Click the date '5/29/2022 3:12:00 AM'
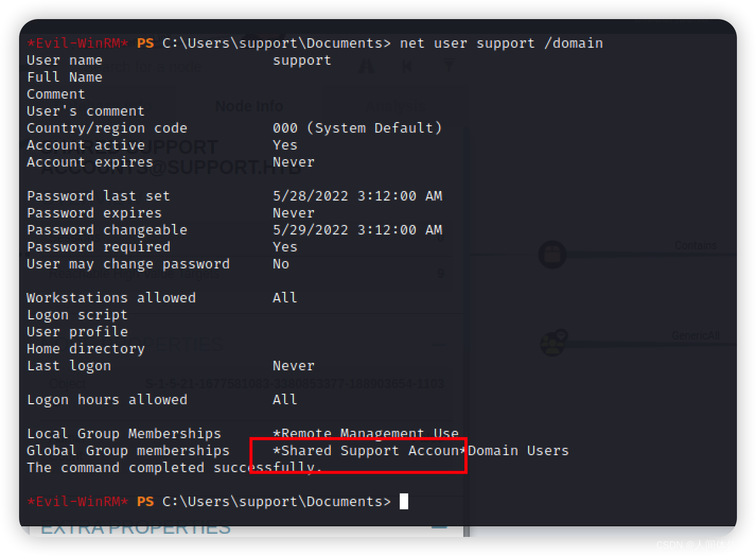Screen dimensions: 756x556 pyautogui.click(x=357, y=230)
